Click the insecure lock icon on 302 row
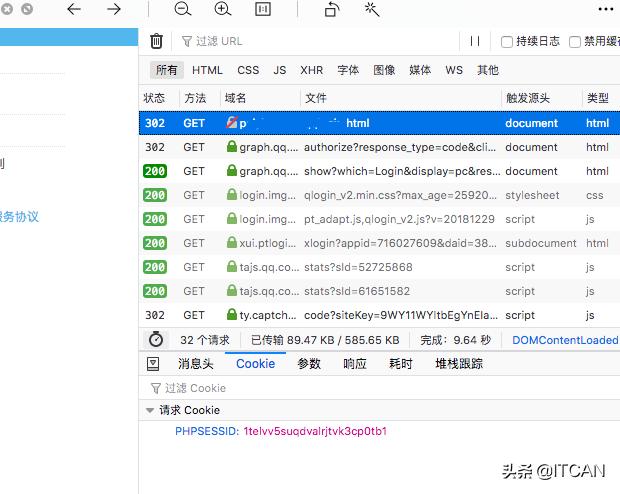Screen dimensions: 620x494 232,122
